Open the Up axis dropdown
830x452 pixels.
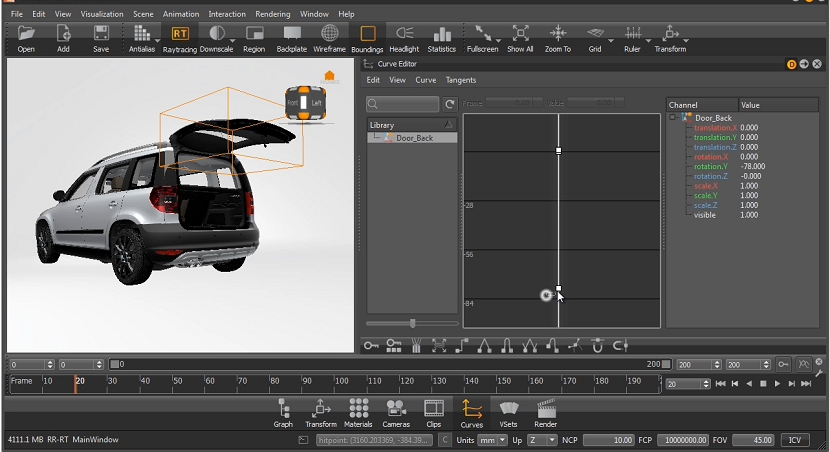[543, 440]
